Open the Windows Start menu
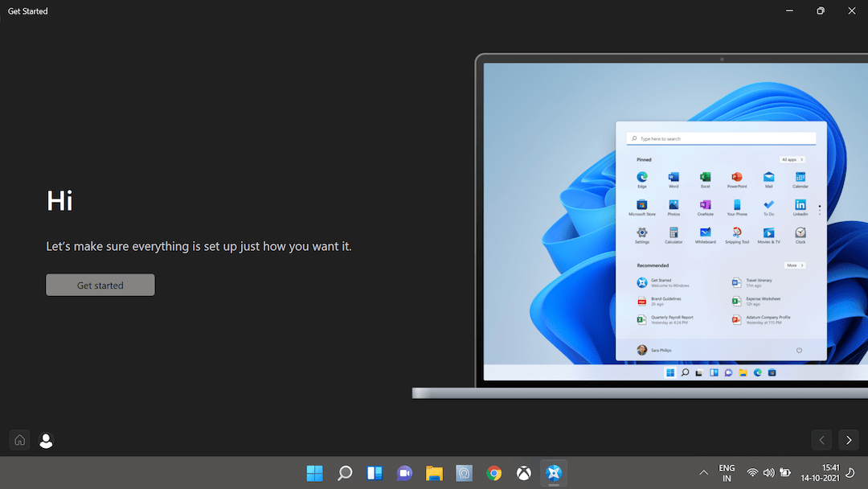The image size is (868, 489). pyautogui.click(x=314, y=473)
